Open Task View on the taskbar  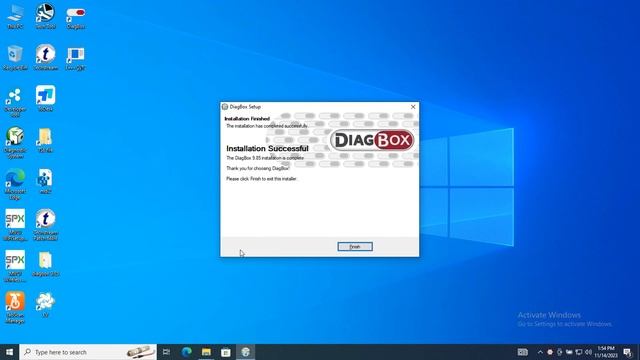click(166, 352)
